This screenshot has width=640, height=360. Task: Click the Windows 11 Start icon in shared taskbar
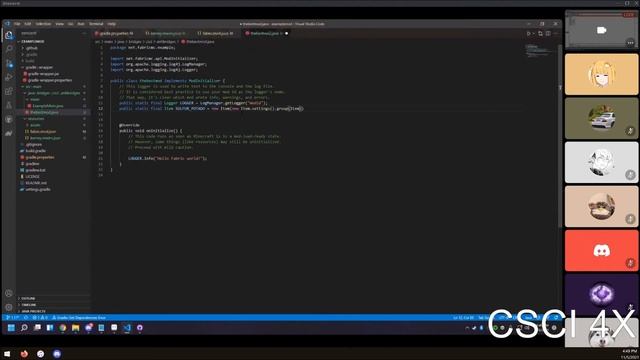point(11,328)
